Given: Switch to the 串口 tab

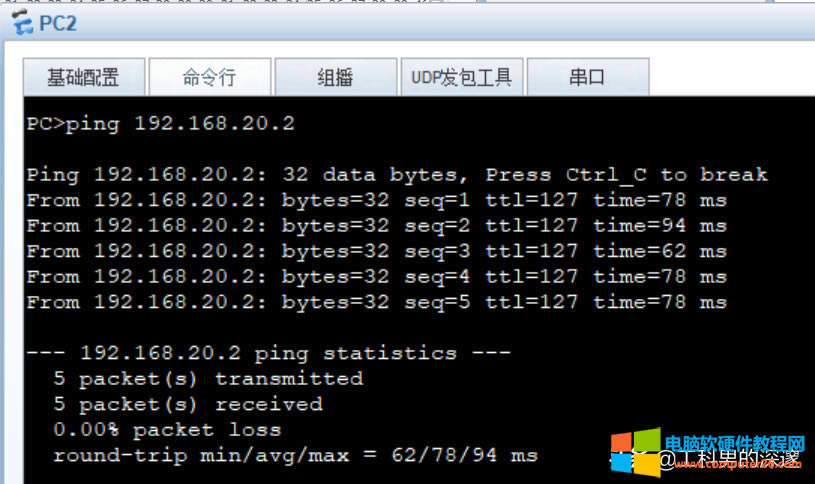Looking at the screenshot, I should [588, 77].
